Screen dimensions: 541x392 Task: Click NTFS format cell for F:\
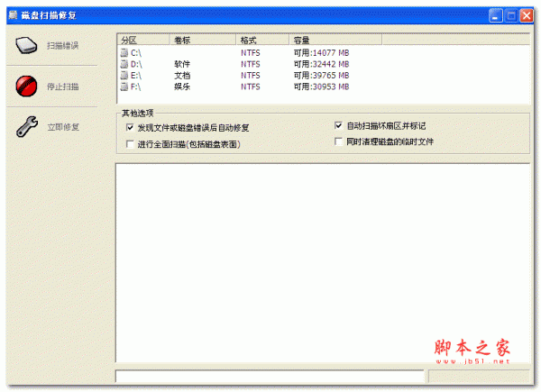pos(251,87)
